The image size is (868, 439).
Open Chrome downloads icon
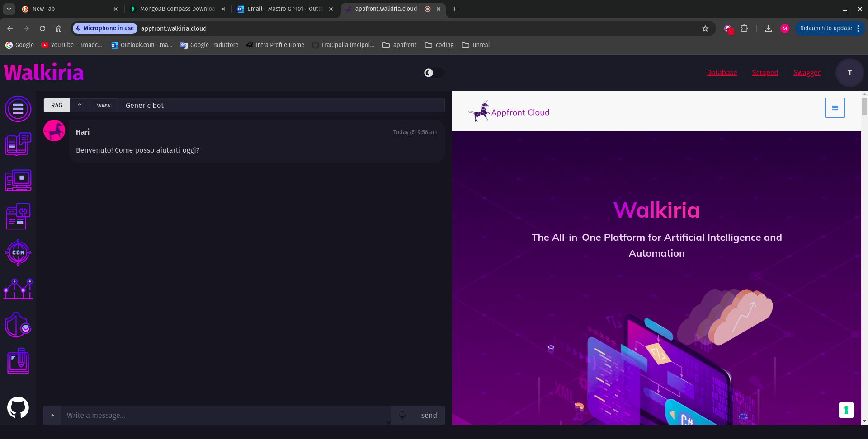coord(768,28)
